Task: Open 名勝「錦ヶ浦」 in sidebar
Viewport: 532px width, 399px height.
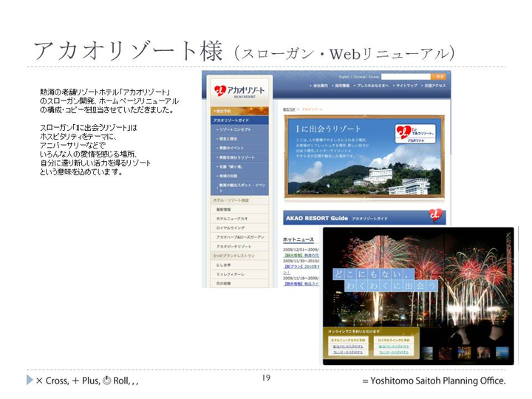Action: pos(239,166)
